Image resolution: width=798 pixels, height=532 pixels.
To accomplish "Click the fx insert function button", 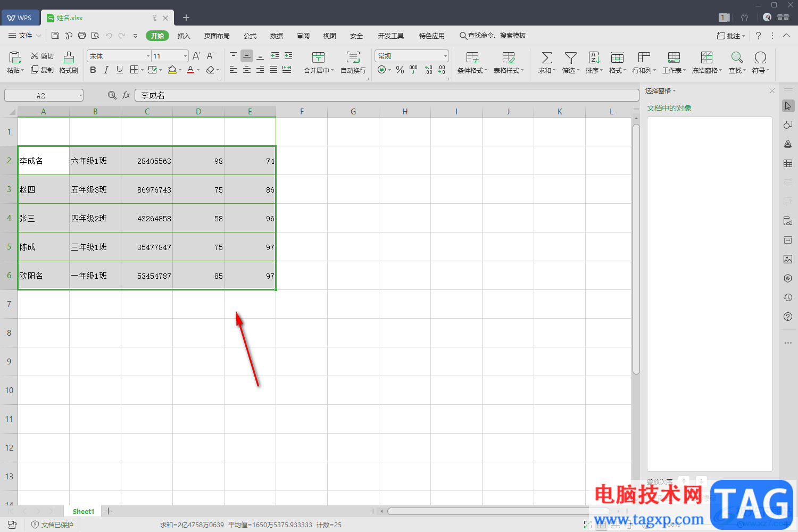I will pos(126,95).
